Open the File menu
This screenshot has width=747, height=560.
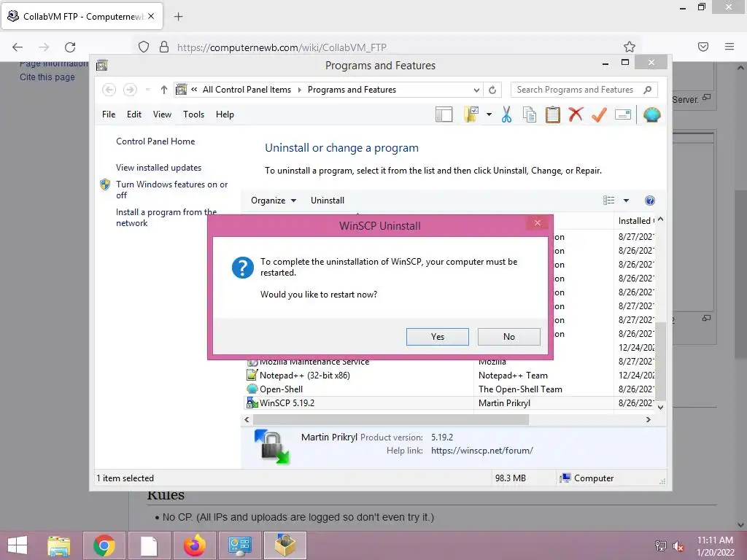click(109, 114)
